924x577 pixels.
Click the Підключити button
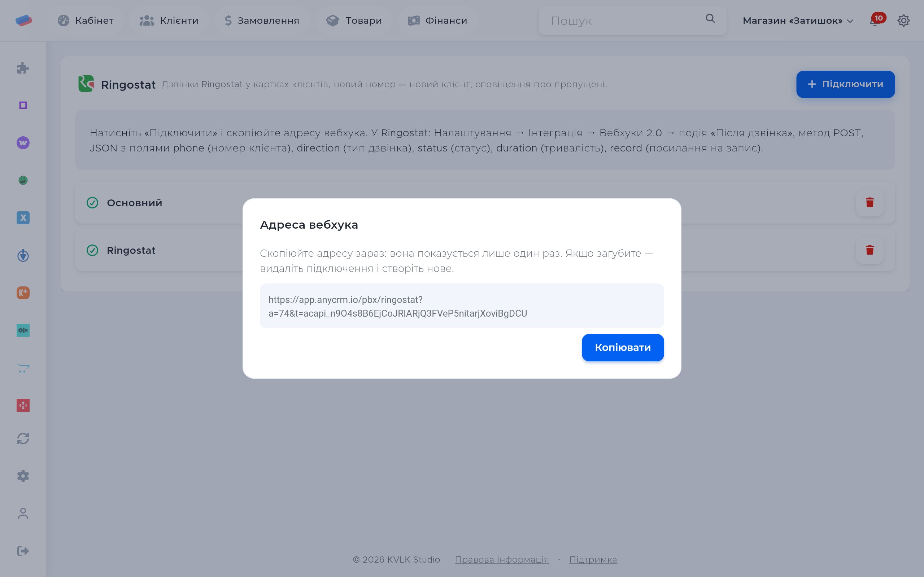(x=845, y=84)
